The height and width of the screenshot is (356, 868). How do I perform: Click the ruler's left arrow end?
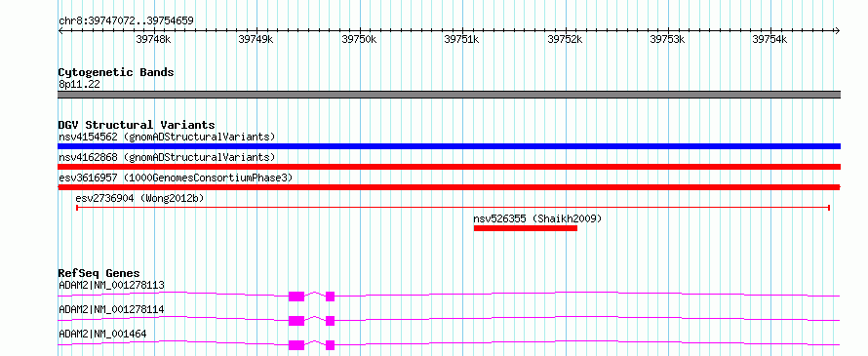pos(60,31)
